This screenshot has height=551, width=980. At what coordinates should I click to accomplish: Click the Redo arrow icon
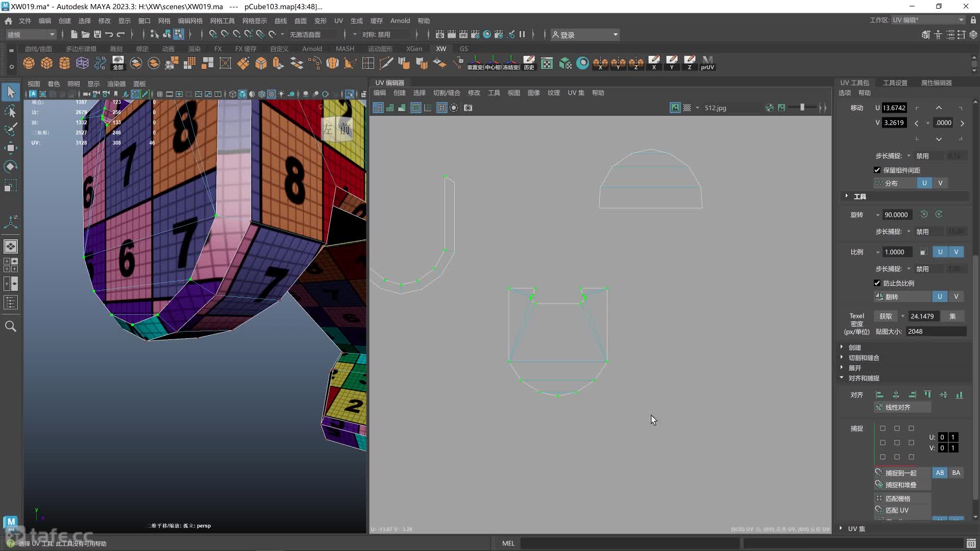coord(121,35)
